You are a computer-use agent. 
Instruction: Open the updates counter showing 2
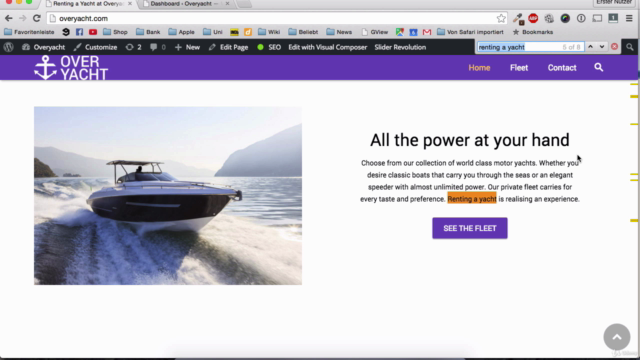133,47
